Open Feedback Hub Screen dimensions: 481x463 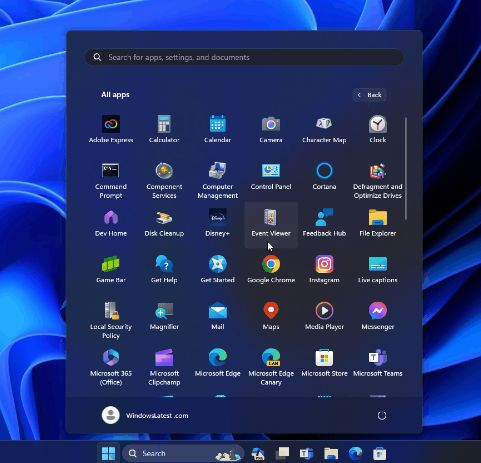324,223
